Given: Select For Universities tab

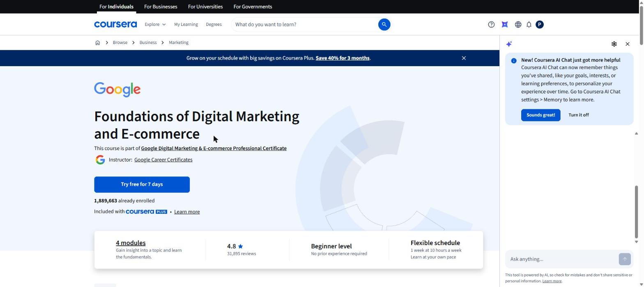Looking at the screenshot, I should [205, 7].
